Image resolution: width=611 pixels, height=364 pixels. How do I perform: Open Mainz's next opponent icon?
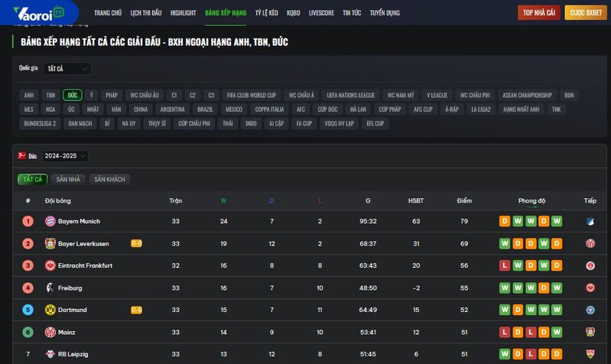coord(590,332)
